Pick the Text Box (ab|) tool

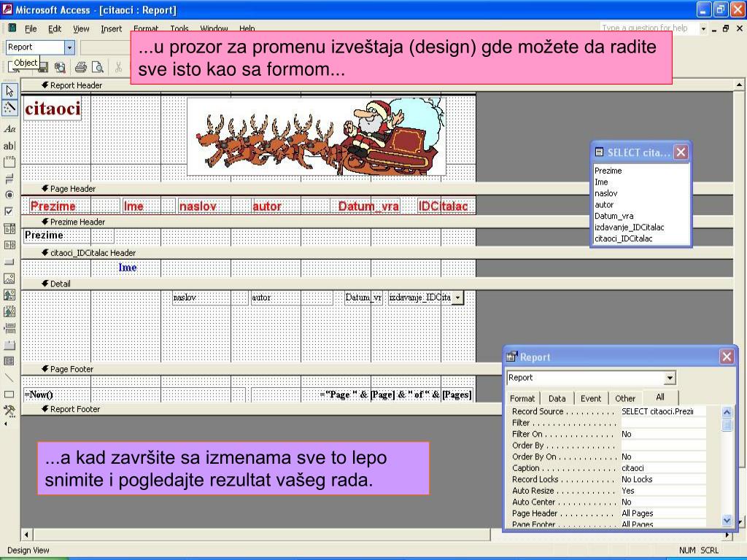click(9, 146)
